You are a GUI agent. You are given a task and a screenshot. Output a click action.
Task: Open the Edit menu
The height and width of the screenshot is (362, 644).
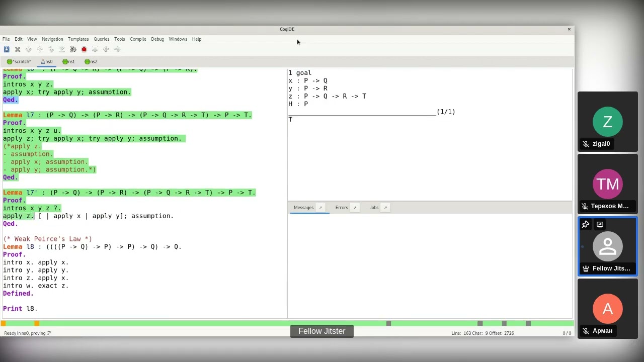pyautogui.click(x=19, y=39)
